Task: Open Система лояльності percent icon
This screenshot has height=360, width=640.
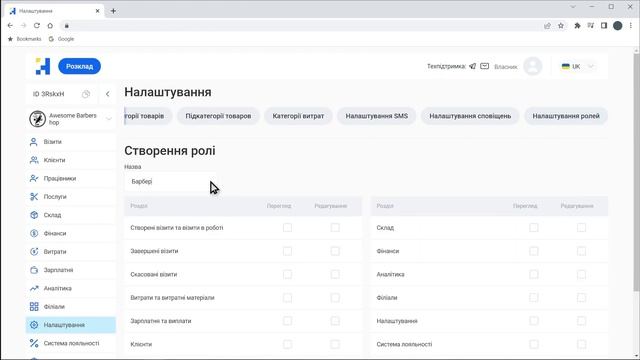Action: pos(34,343)
